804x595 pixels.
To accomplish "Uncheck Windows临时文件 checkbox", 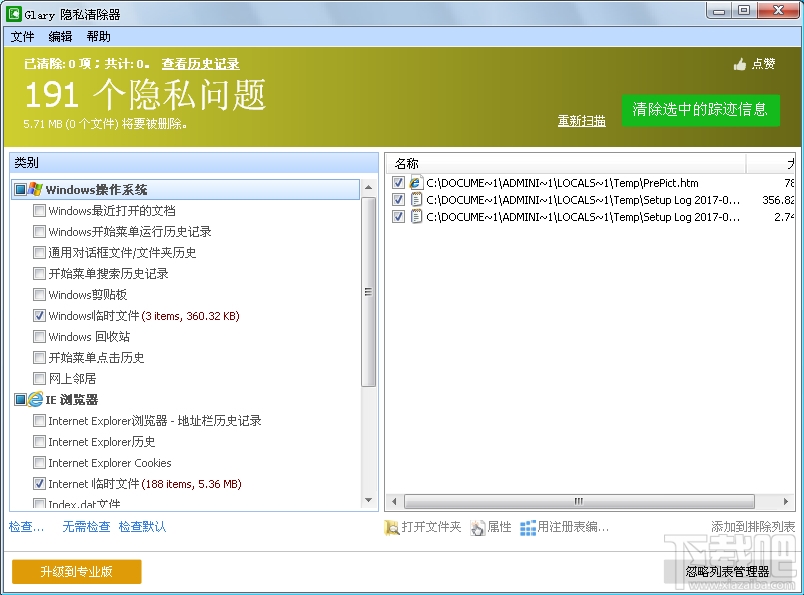I will [x=39, y=316].
